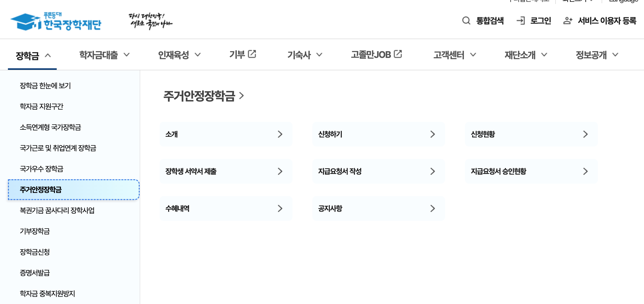Click arrow icon on 소개 card
This screenshot has width=644, height=304.
280,134
